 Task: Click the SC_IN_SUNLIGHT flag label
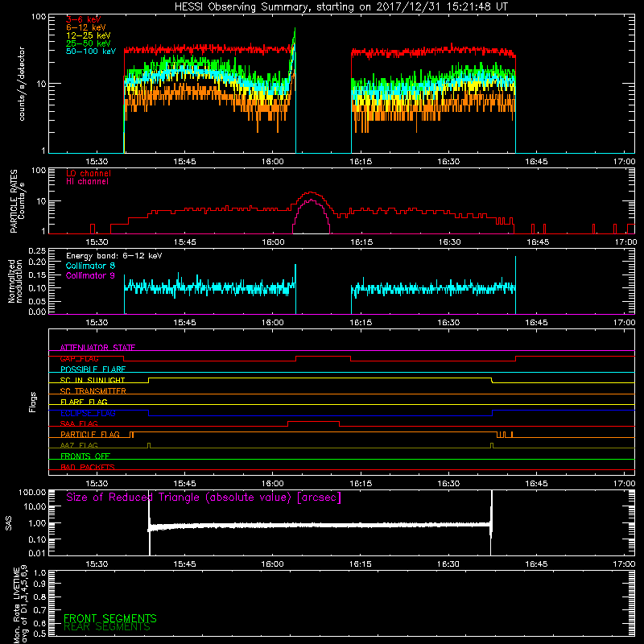[x=93, y=380]
